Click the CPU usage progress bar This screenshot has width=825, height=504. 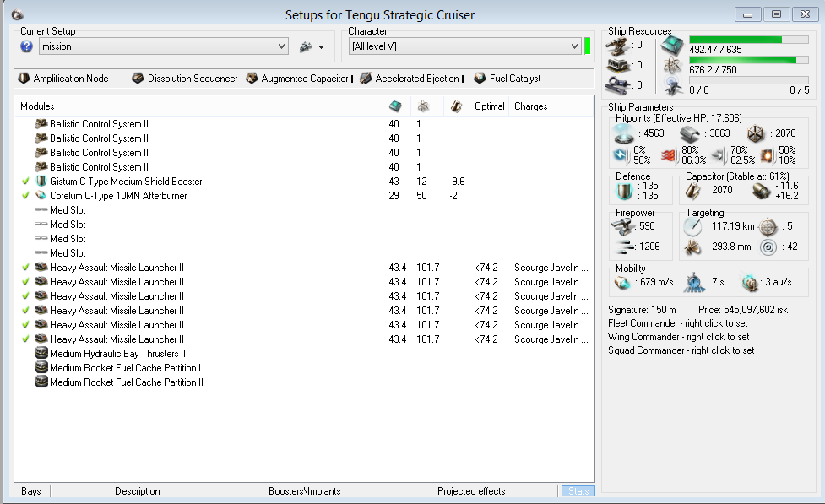tap(749, 40)
